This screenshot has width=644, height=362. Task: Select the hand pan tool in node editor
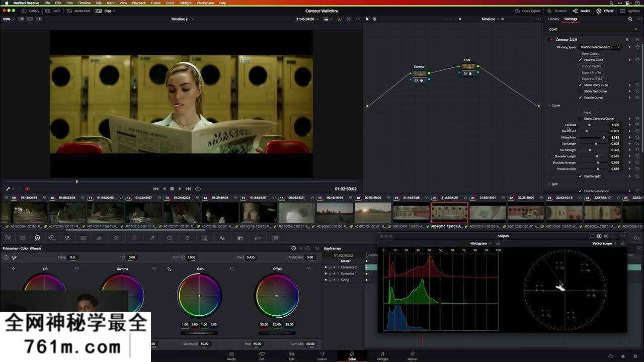pos(374,19)
